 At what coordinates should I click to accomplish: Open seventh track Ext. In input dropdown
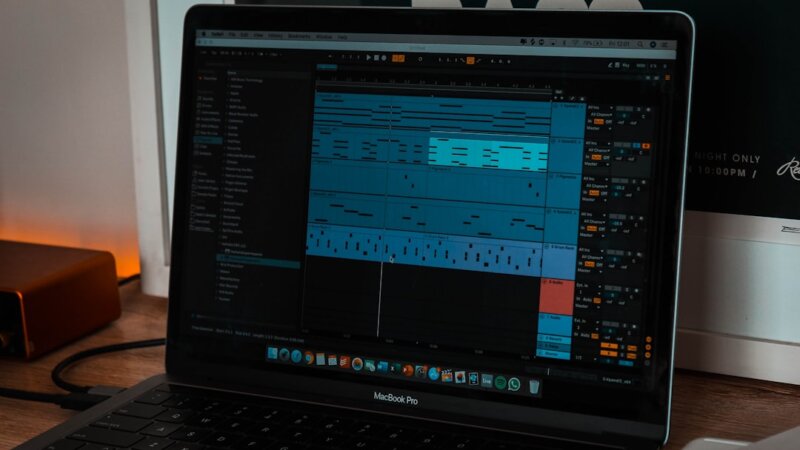pyautogui.click(x=586, y=321)
